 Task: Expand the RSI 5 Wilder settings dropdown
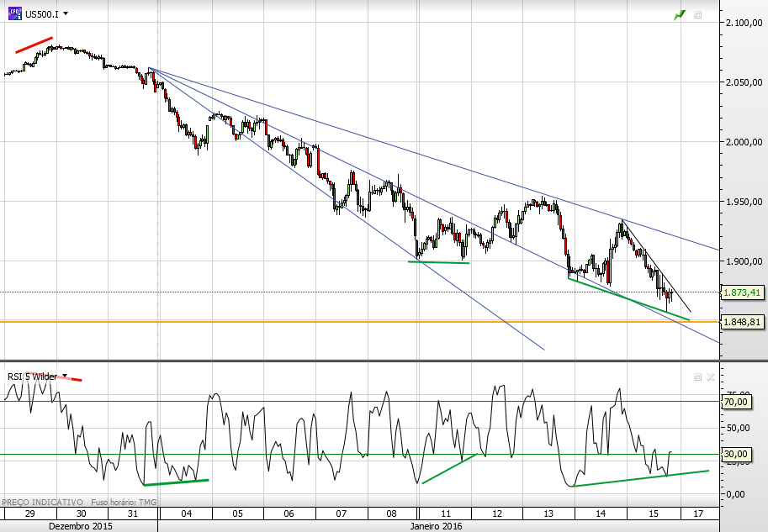pyautogui.click(x=65, y=376)
